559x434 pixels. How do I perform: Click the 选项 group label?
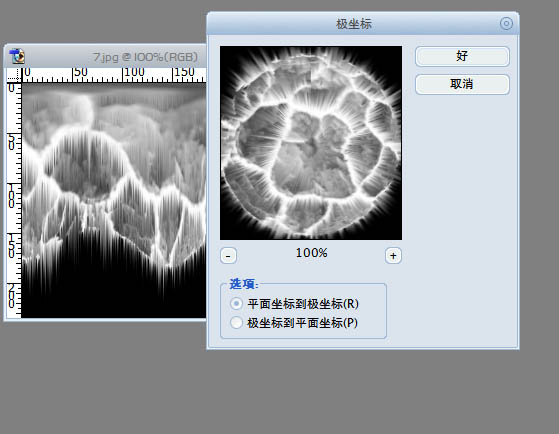click(x=243, y=284)
